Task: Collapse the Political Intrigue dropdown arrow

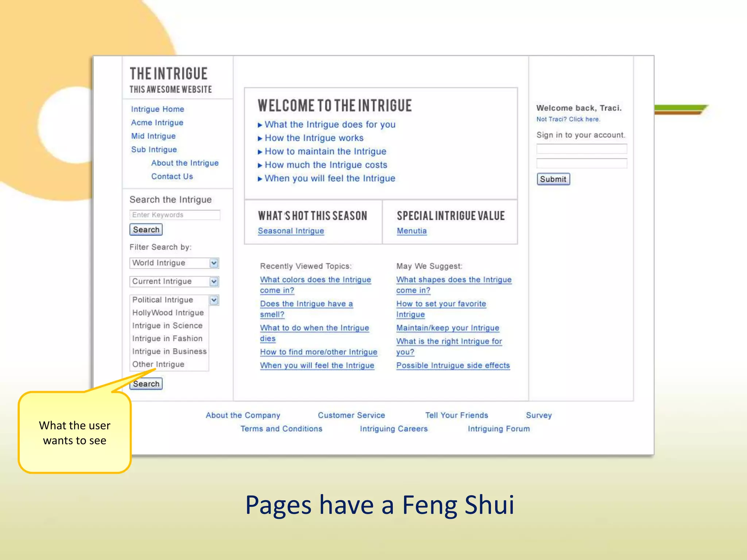Action: pos(214,300)
